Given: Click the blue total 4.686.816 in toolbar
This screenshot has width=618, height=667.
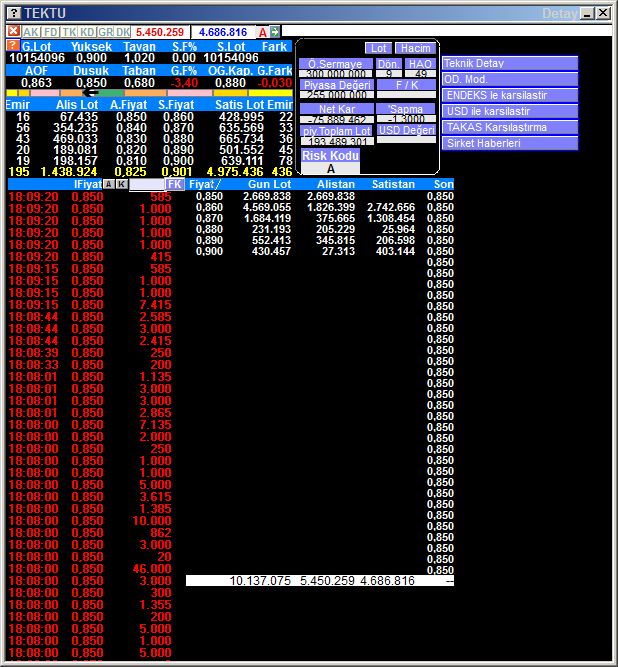Looking at the screenshot, I should (223, 32).
